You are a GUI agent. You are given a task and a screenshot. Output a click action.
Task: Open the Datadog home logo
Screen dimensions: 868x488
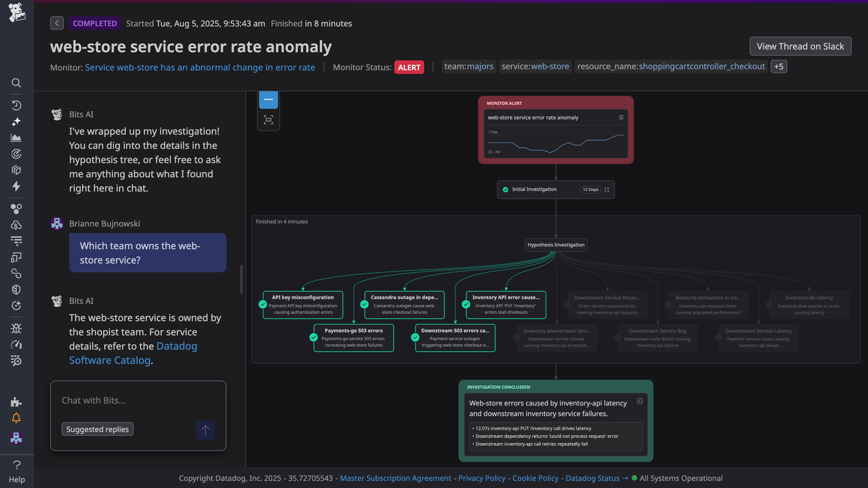(17, 13)
